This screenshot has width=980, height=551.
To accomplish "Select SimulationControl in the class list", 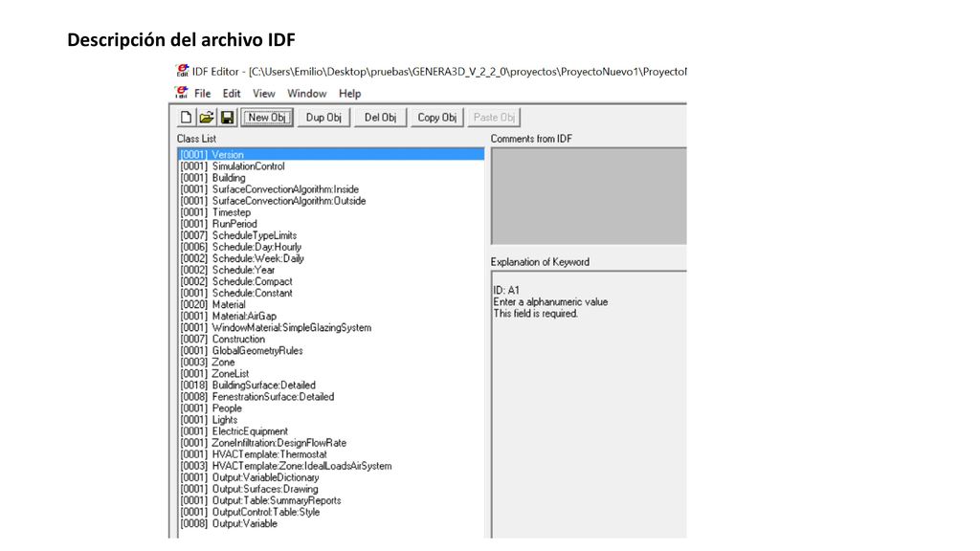I will click(x=331, y=166).
